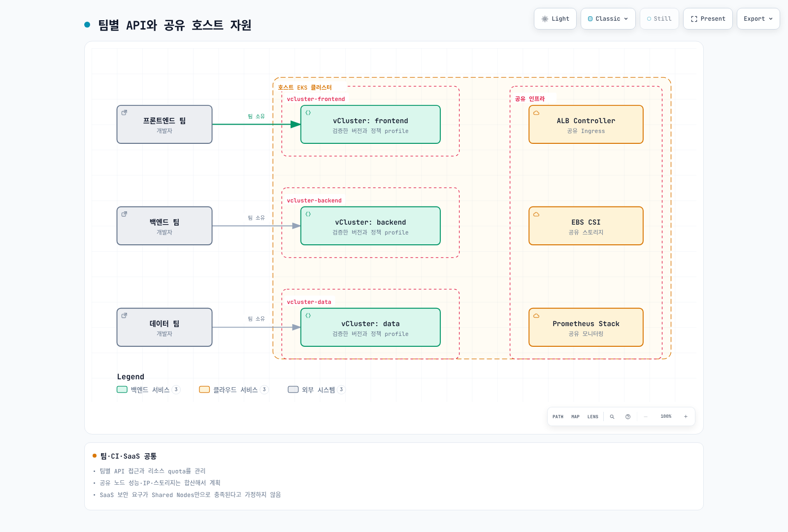Toggle the 외부 시스템 legend entry
This screenshot has width=788, height=532.
(317, 390)
